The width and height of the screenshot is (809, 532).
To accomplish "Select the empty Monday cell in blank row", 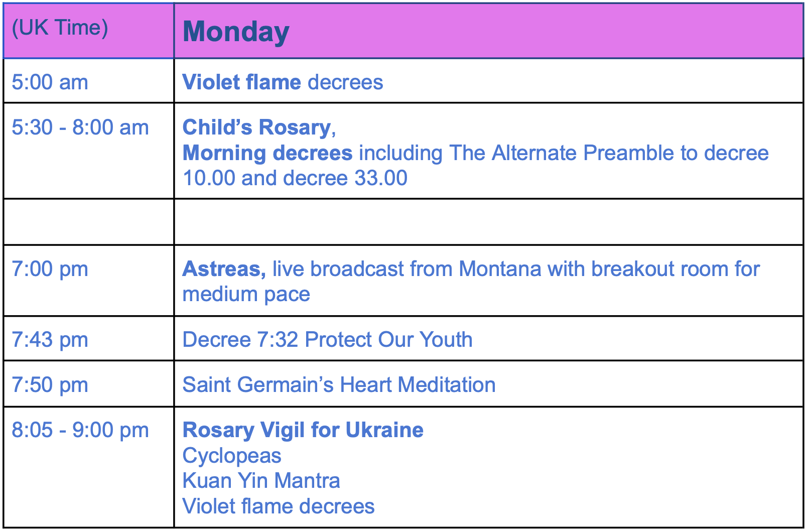I will pos(489,222).
